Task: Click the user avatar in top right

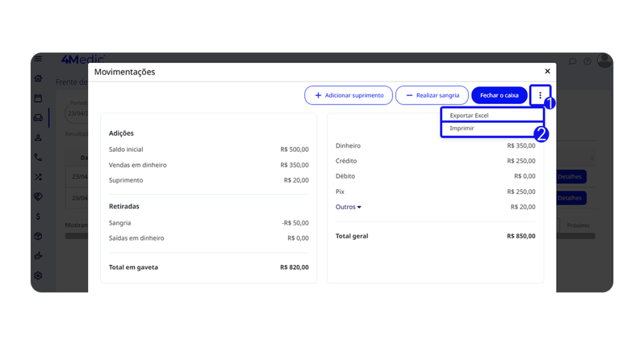Action: (604, 60)
